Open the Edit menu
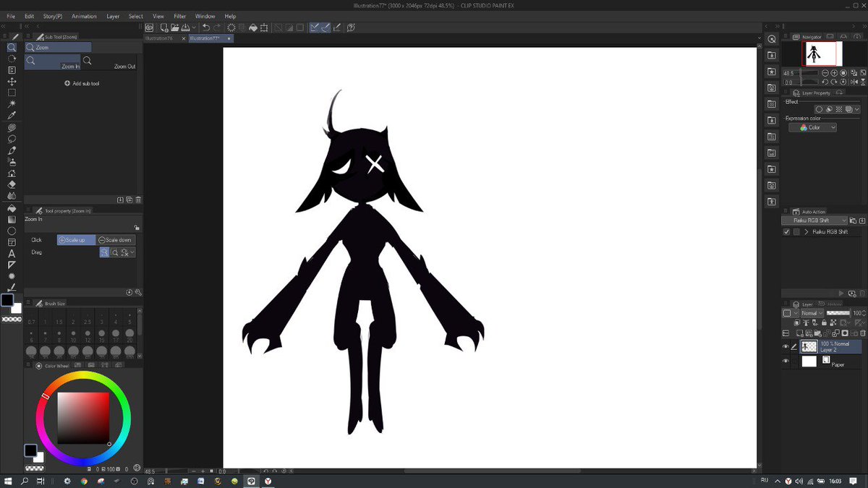The image size is (868, 488). pos(29,16)
